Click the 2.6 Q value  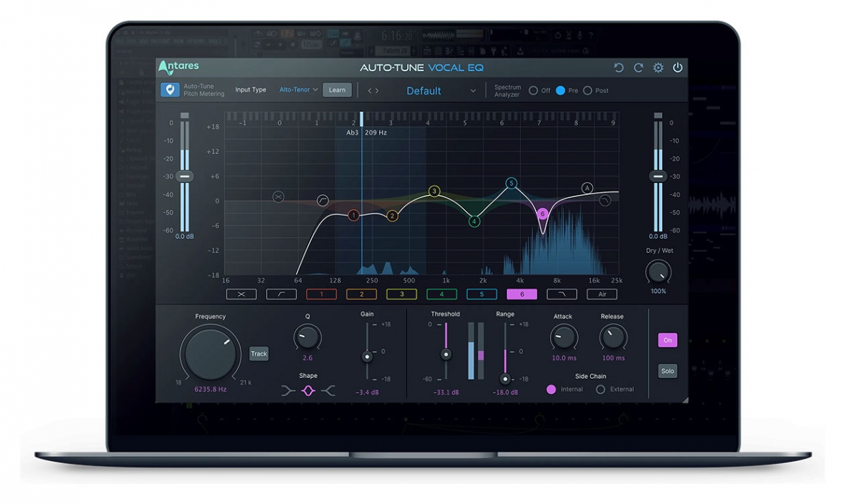pyautogui.click(x=308, y=358)
